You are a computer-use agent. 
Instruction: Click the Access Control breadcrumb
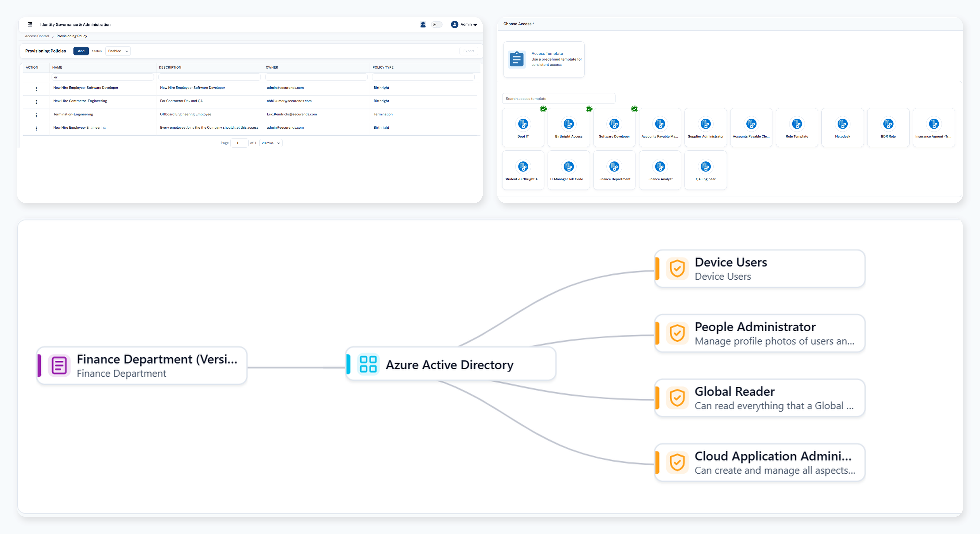pyautogui.click(x=37, y=36)
